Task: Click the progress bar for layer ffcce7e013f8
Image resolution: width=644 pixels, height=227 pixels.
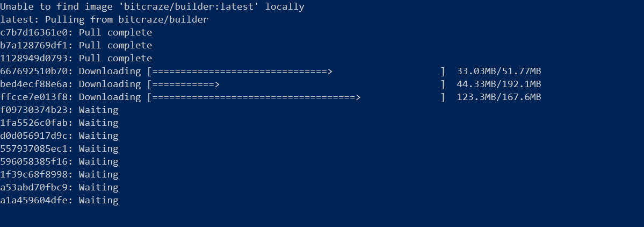Action: (x=296, y=97)
